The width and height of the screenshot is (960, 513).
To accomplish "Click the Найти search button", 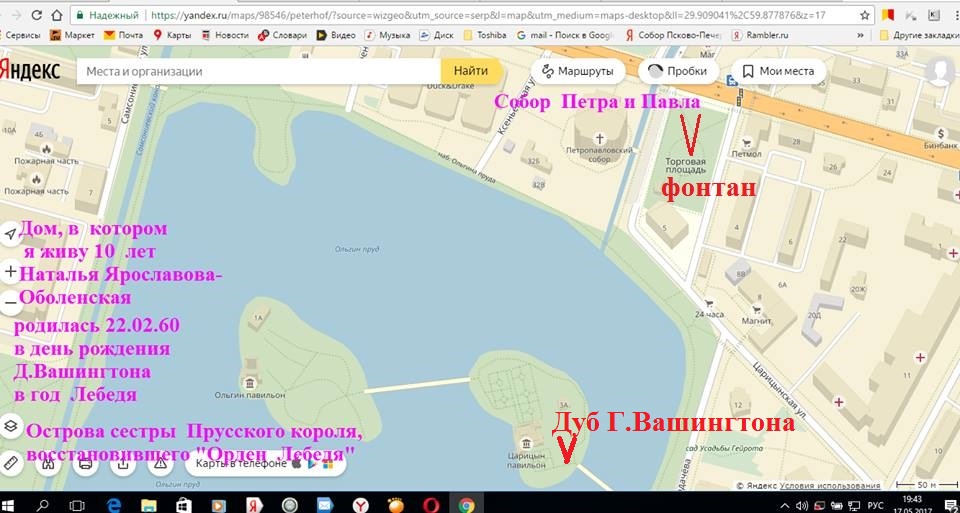I will point(471,71).
